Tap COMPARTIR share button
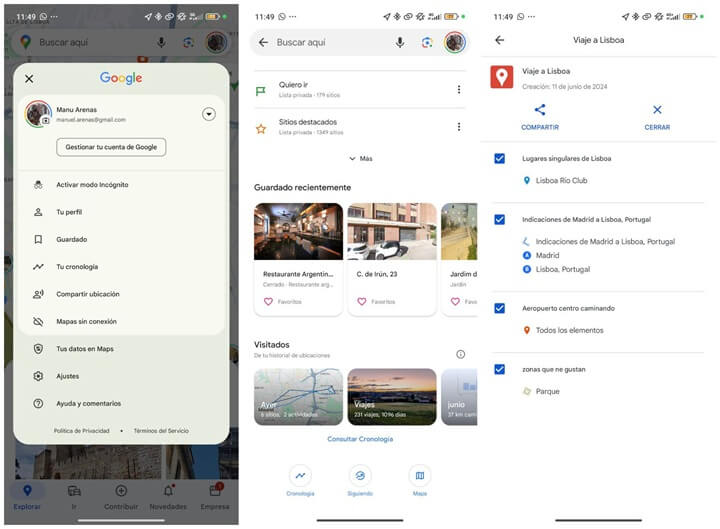720x529 pixels. pyautogui.click(x=540, y=118)
